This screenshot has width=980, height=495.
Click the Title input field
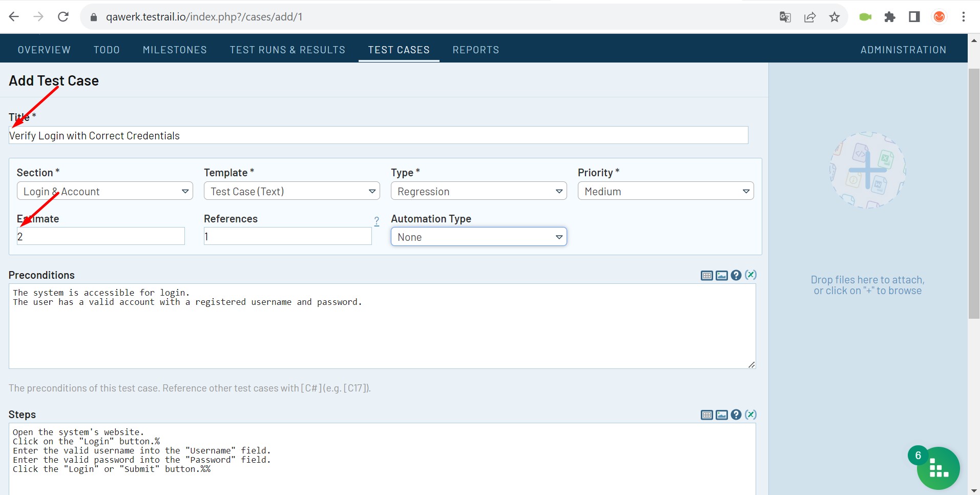pyautogui.click(x=379, y=135)
